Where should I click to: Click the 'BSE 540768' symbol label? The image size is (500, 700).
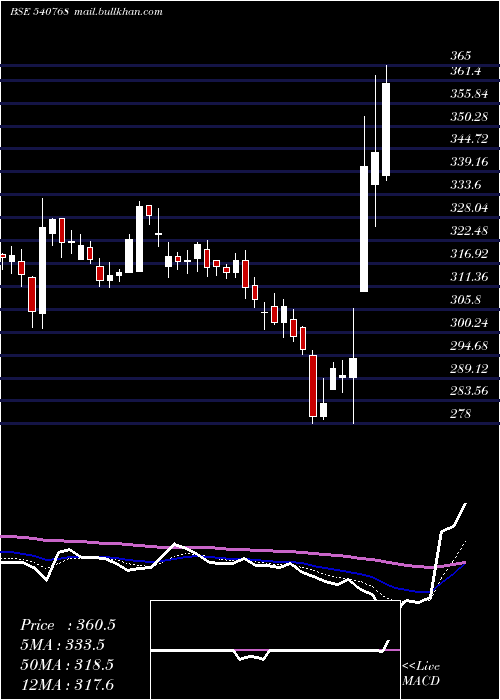(39, 12)
